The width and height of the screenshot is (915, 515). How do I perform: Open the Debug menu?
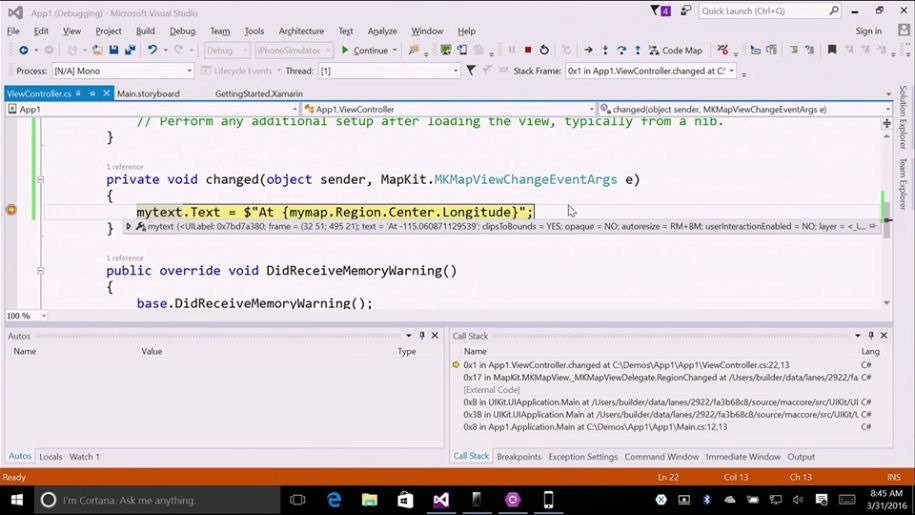tap(182, 31)
